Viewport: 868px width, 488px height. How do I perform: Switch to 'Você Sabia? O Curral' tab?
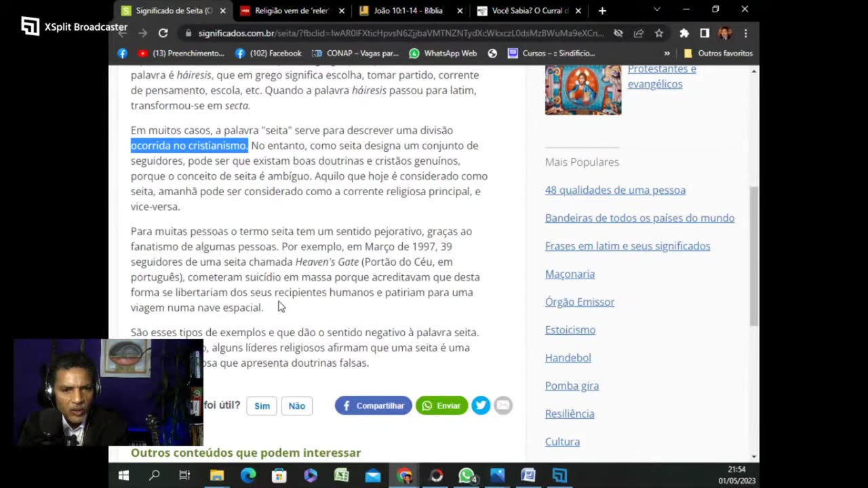(530, 11)
